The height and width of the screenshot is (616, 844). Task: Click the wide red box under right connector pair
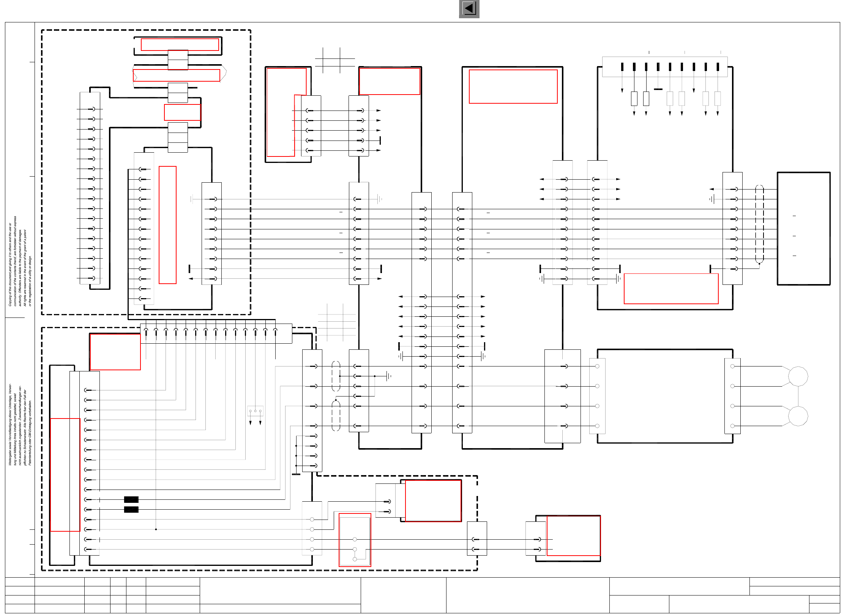(671, 289)
